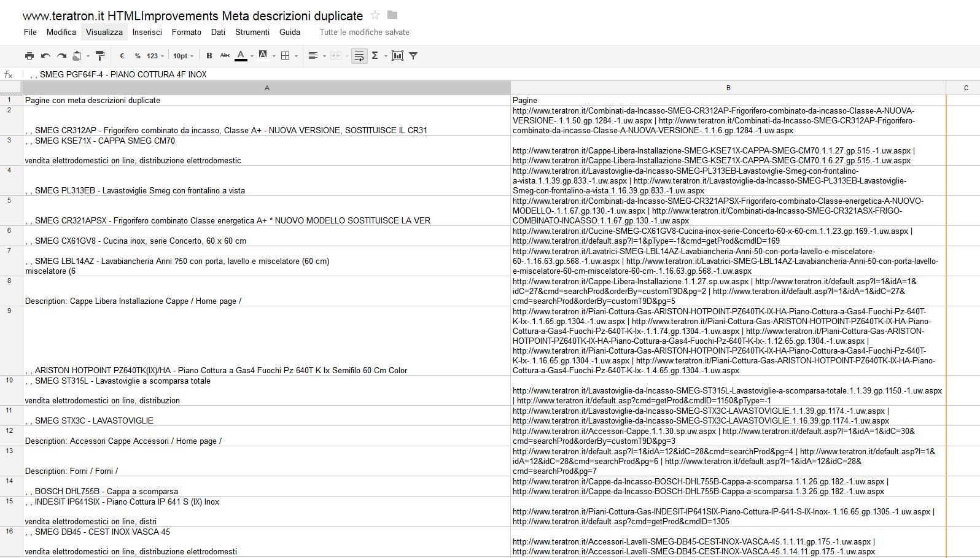
Task: Format as percent with the % button
Action: pyautogui.click(x=138, y=56)
